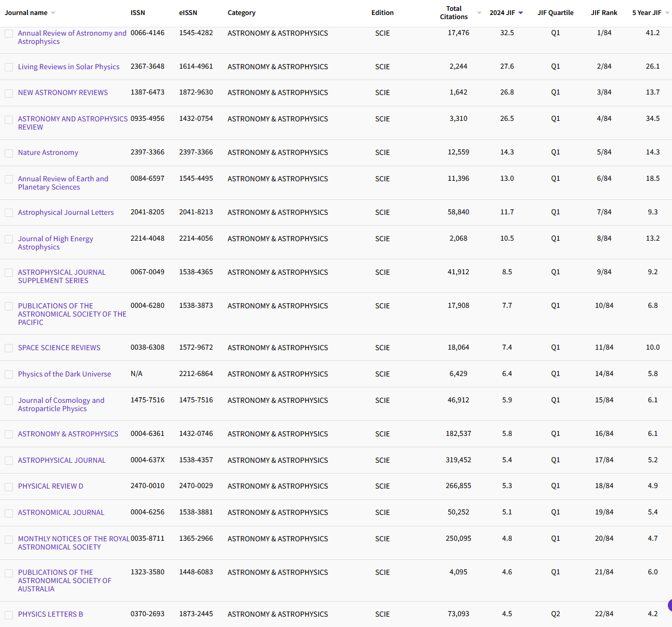Image resolution: width=672 pixels, height=627 pixels.
Task: Open Physics of the Dark Universe journal
Action: tap(65, 374)
